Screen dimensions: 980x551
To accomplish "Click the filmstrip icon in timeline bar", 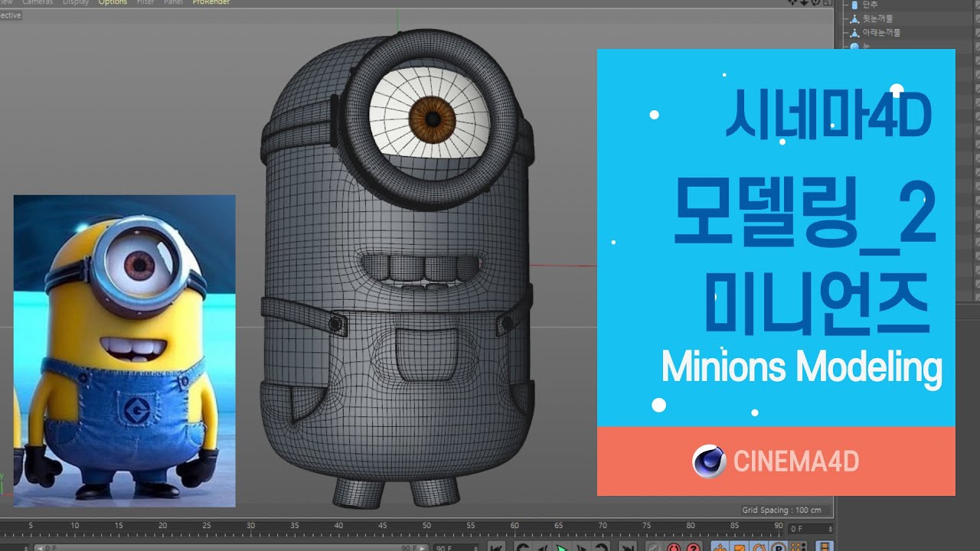I will click(x=825, y=546).
